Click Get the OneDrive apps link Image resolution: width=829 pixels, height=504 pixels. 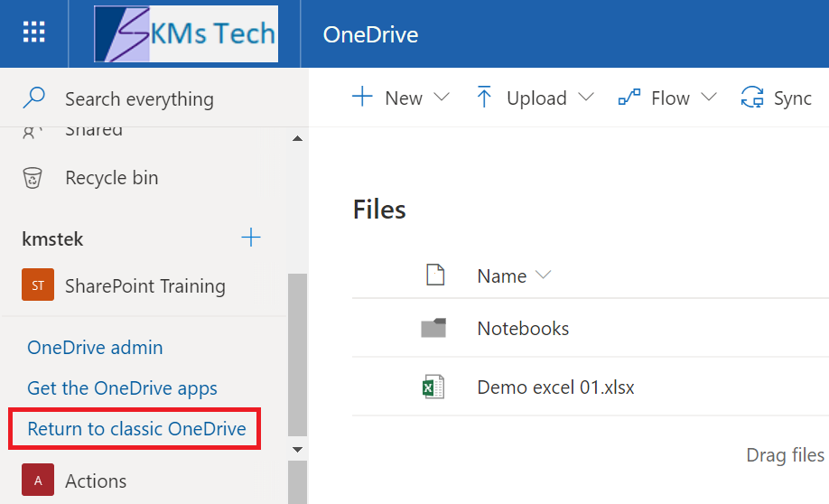point(122,388)
